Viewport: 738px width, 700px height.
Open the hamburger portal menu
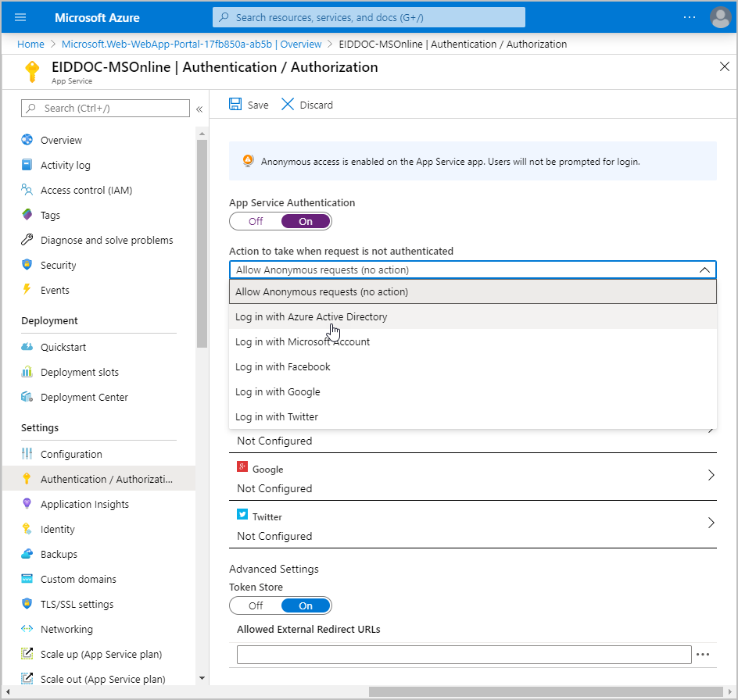tap(20, 17)
